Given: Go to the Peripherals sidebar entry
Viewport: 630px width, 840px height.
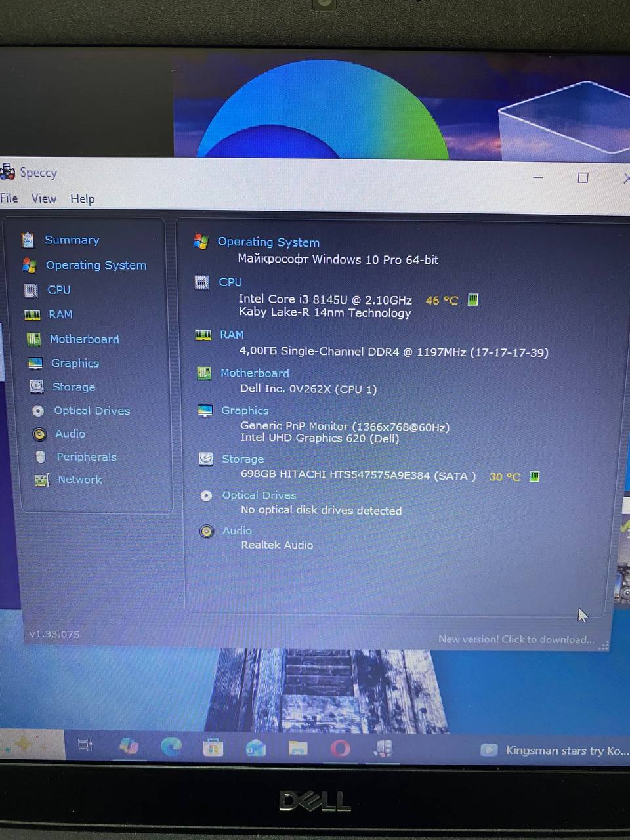Looking at the screenshot, I should coord(87,457).
